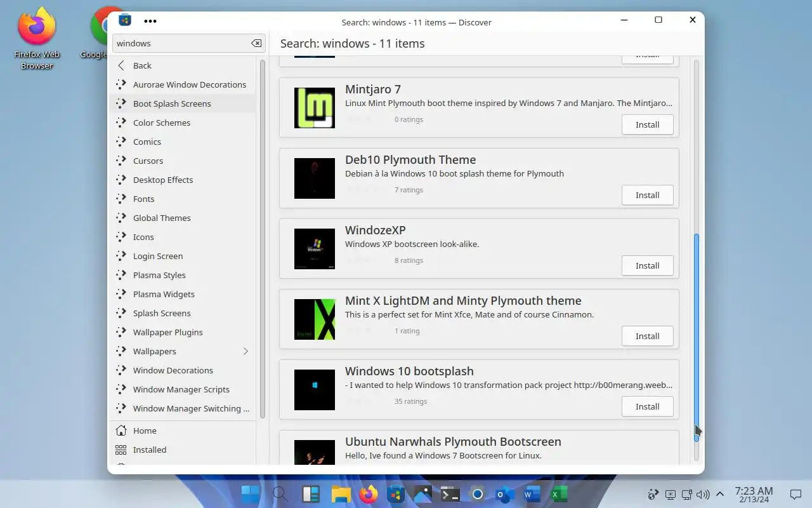Expand the hidden system tray icons arrow
Image resolution: width=812 pixels, height=508 pixels.
(x=720, y=494)
